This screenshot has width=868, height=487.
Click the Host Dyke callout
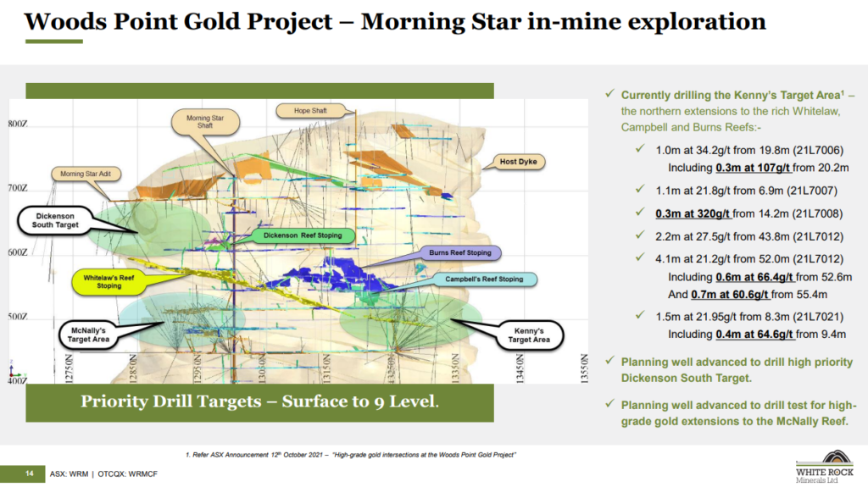click(518, 162)
